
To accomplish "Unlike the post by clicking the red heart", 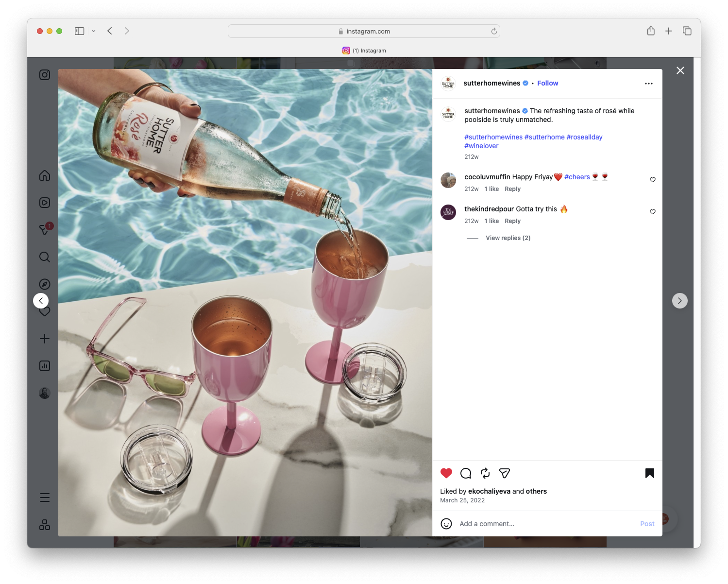I will [x=446, y=473].
